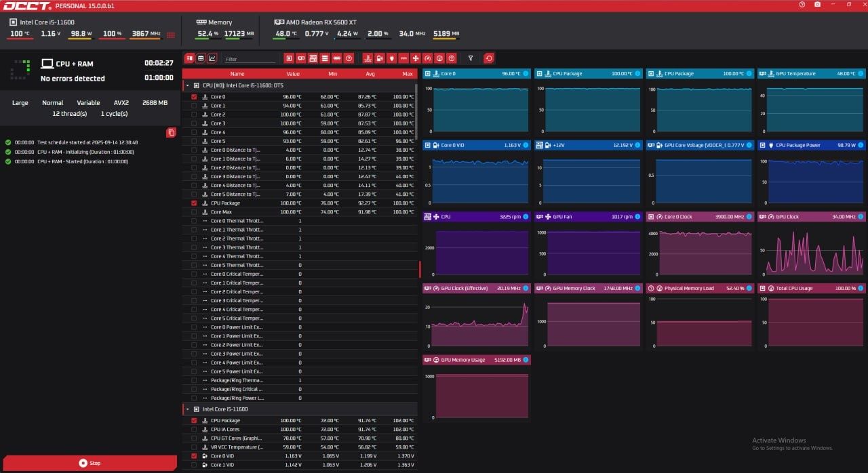Click the funnel filter icon
This screenshot has height=473, width=868.
click(x=471, y=58)
